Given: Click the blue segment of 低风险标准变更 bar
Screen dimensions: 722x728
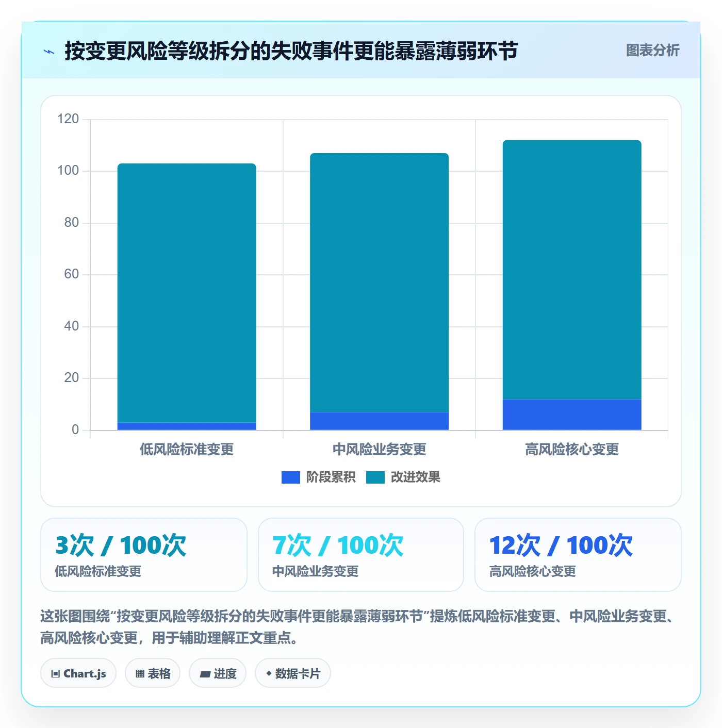Looking at the screenshot, I should click(x=187, y=426).
